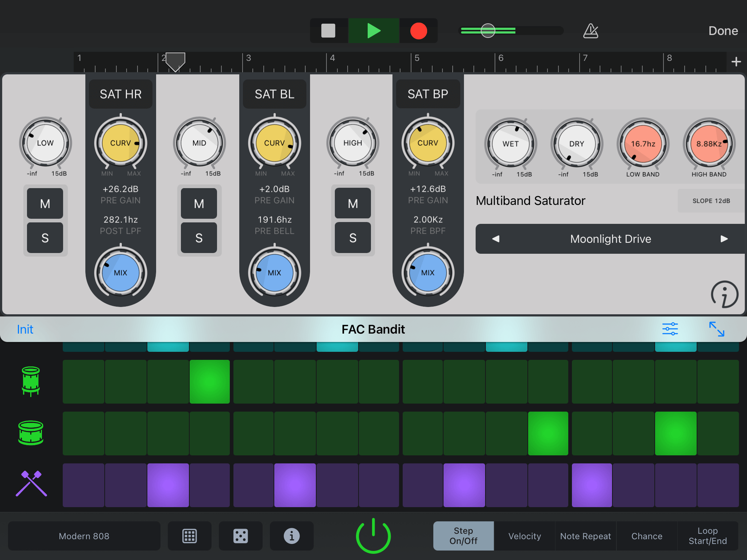
Task: Click the SAT HR blue MIX knob
Action: pyautogui.click(x=121, y=272)
